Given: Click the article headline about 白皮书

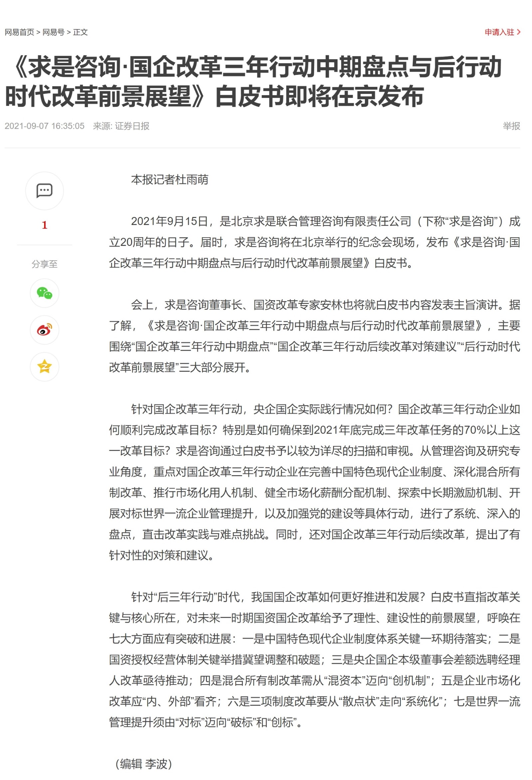Looking at the screenshot, I should 254,82.
